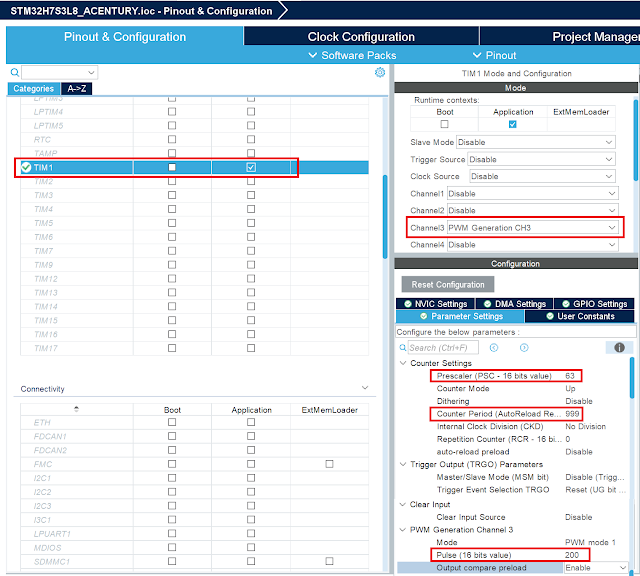Image resolution: width=640 pixels, height=576 pixels.
Task: Click the Repetition Counter value 0
Action: click(x=568, y=439)
